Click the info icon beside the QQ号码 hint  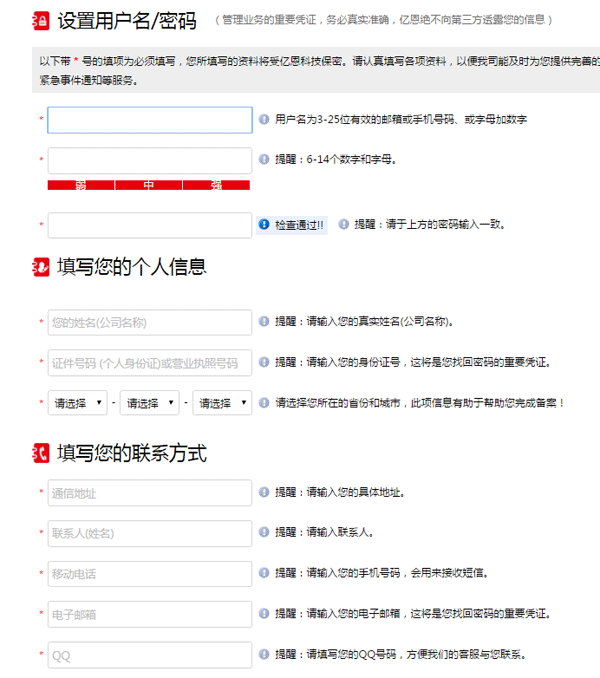click(264, 655)
